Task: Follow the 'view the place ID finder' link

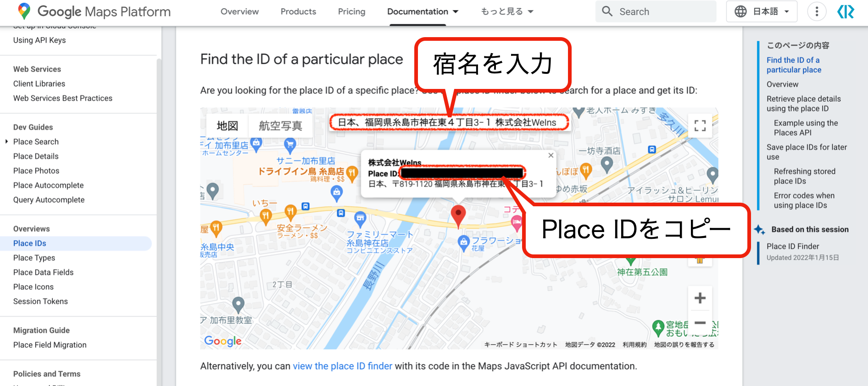Action: tap(342, 366)
